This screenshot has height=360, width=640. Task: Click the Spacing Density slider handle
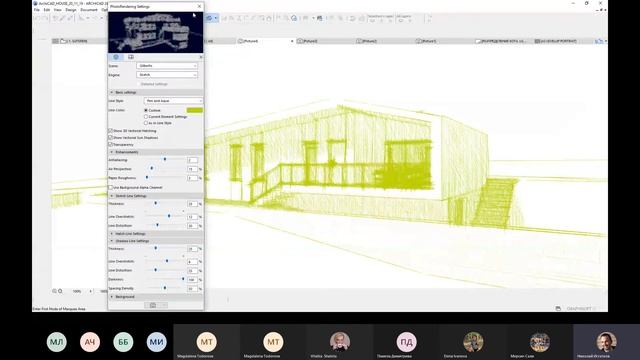click(165, 288)
